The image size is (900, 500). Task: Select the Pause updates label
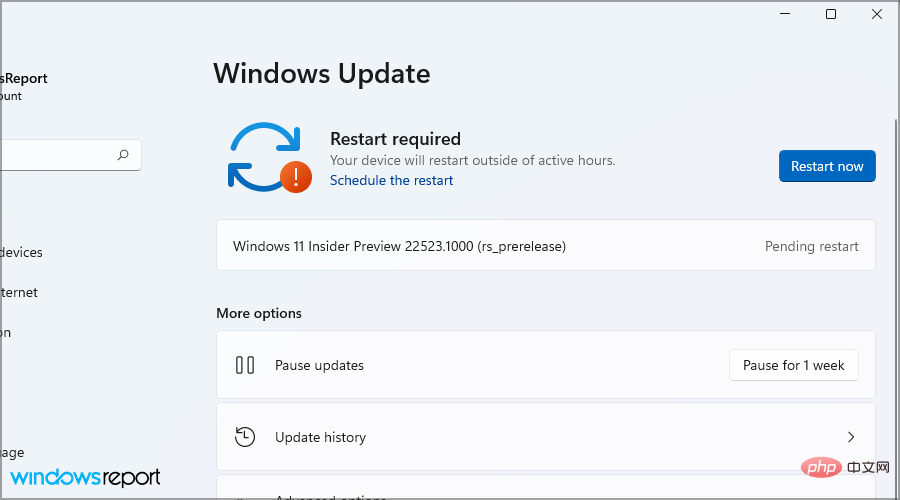(x=319, y=366)
